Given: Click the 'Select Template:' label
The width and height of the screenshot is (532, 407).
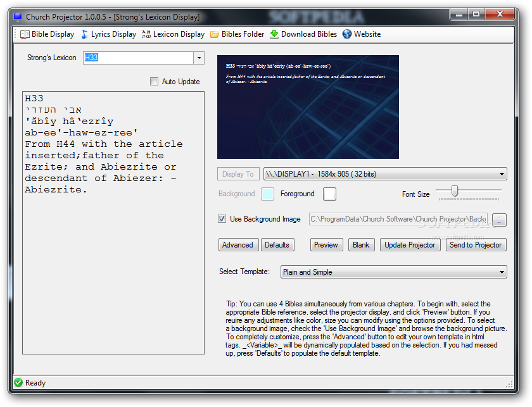Looking at the screenshot, I should [244, 272].
